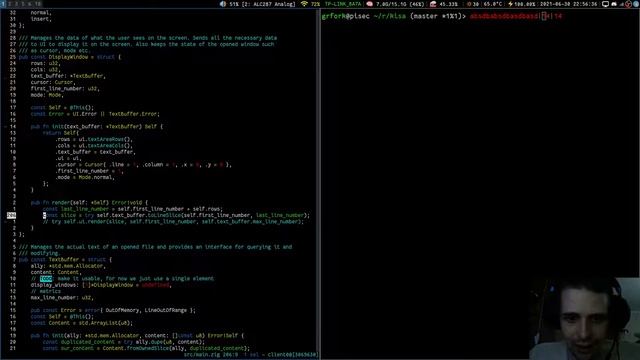Click the 'first_line_number: u32,' field line
640x360 pixels.
(65, 89)
